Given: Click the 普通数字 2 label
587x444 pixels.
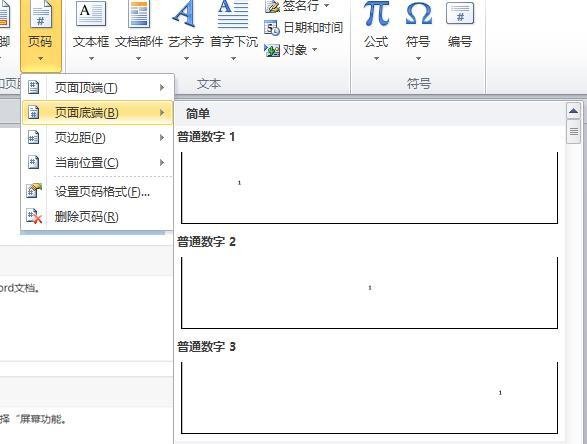Looking at the screenshot, I should [x=206, y=242].
